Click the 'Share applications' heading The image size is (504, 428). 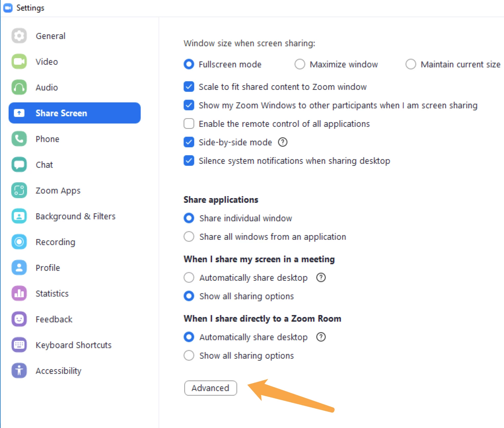click(221, 199)
